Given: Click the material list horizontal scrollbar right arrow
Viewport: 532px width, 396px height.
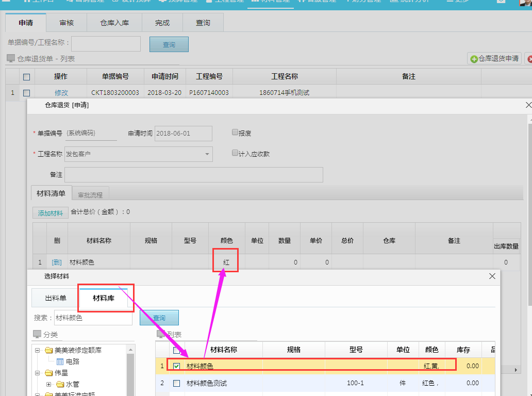Looking at the screenshot, I should pyautogui.click(x=517, y=370).
